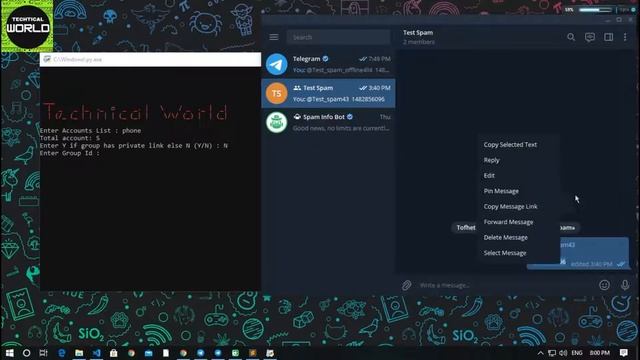Search within the Test Spam chat
The height and width of the screenshot is (360, 640).
(x=571, y=37)
